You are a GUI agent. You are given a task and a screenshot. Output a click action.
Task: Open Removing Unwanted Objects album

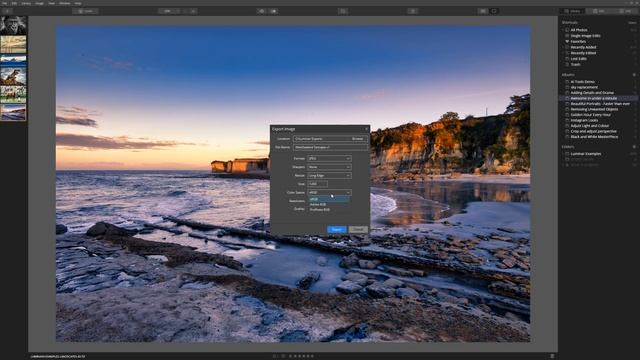(594, 109)
